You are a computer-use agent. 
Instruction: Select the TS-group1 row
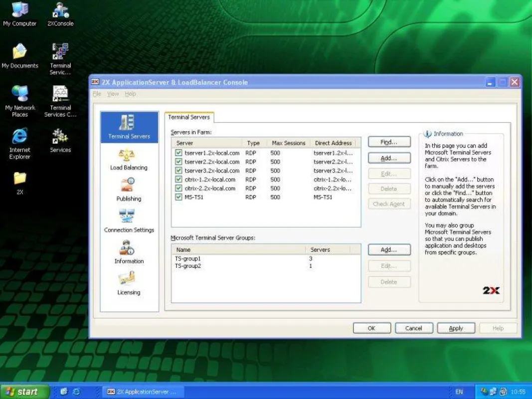tap(266, 258)
